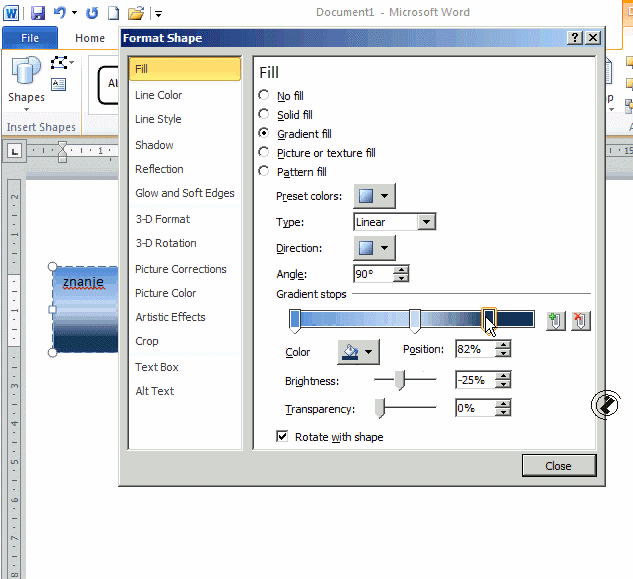Open the Direction dropdown
633x579 pixels.
(x=374, y=248)
